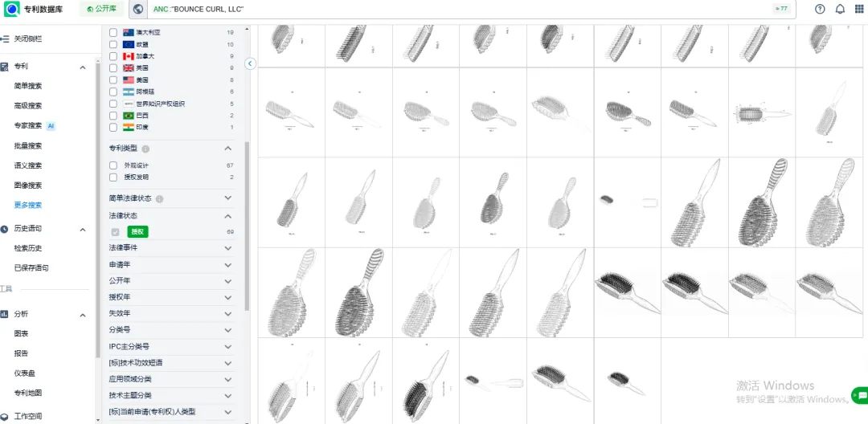The height and width of the screenshot is (424, 868).
Task: Check the 外观设计 patent type checkbox
Action: [x=113, y=165]
